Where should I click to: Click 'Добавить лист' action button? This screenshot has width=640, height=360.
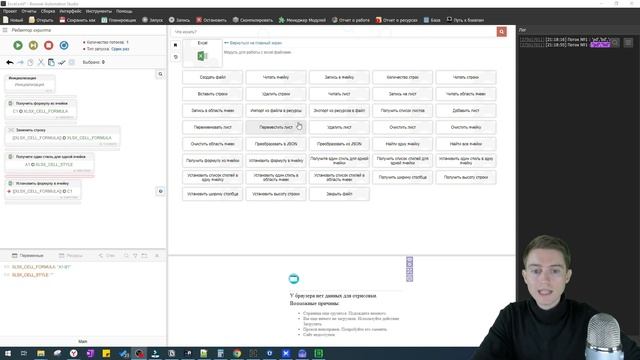click(466, 111)
